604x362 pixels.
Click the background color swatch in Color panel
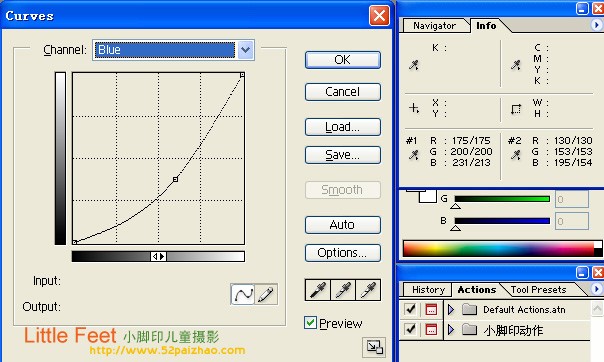tap(428, 196)
